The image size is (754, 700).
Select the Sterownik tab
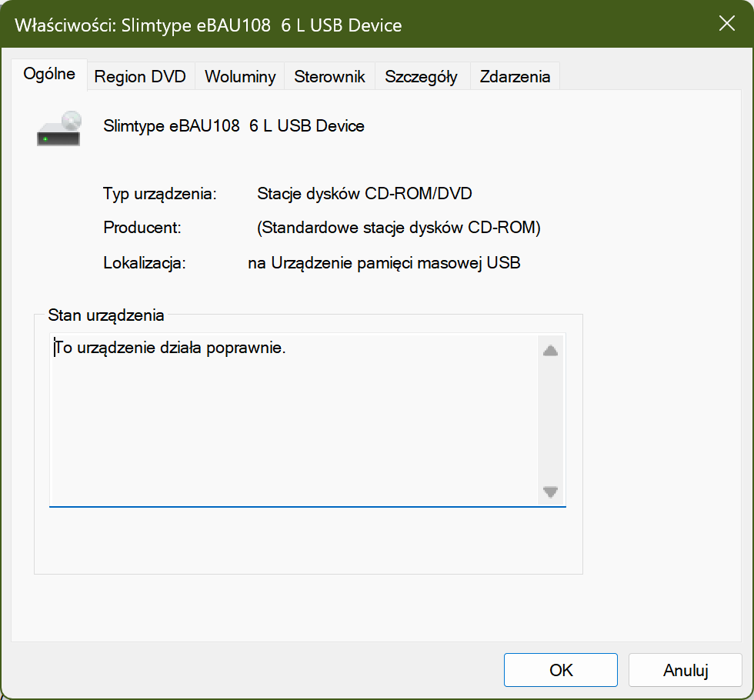tap(330, 77)
